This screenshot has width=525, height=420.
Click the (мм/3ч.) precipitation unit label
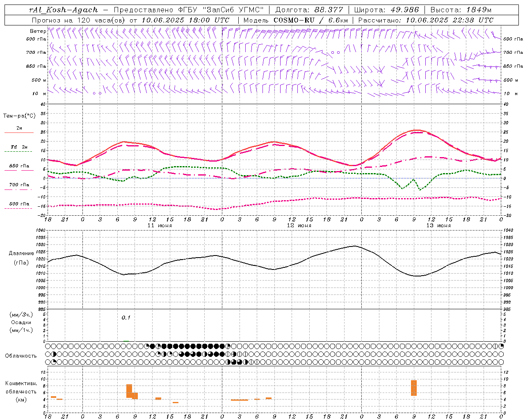click(x=21, y=315)
